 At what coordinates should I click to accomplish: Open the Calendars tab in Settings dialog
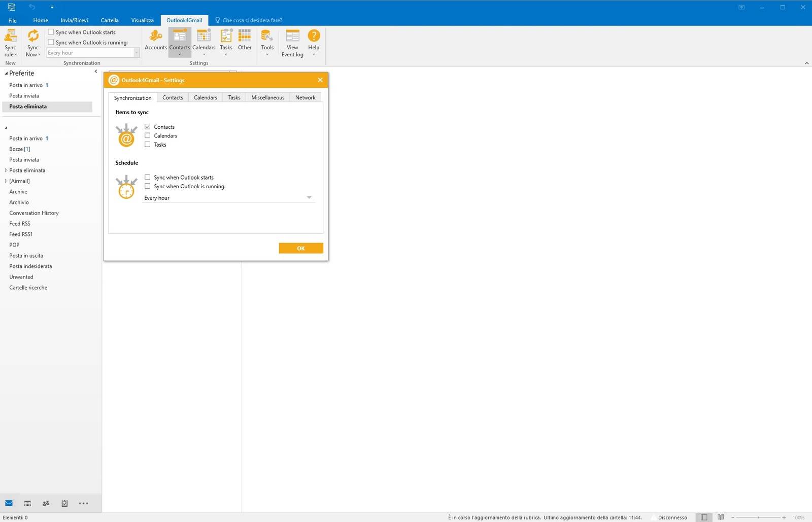pyautogui.click(x=206, y=97)
